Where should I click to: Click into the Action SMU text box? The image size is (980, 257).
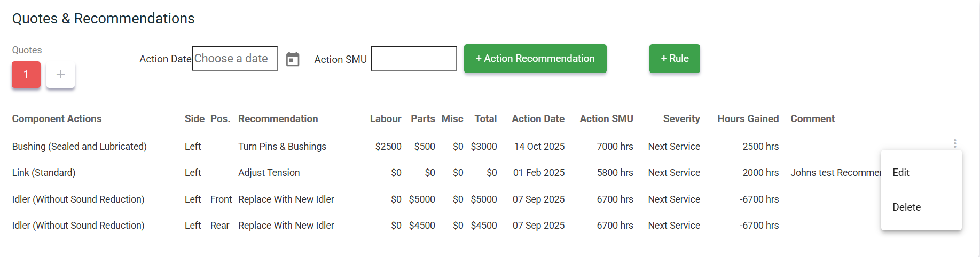pyautogui.click(x=414, y=59)
